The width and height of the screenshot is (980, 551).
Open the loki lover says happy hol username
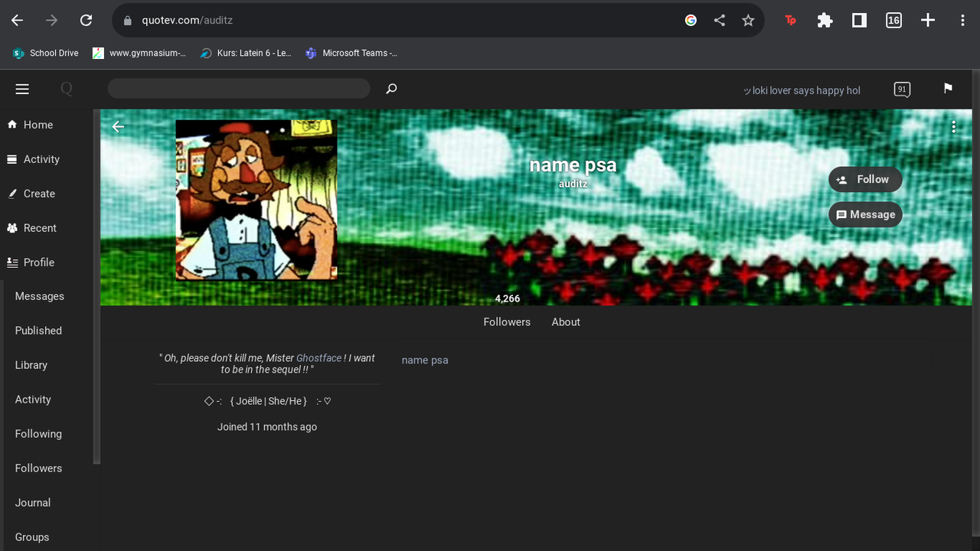coord(802,90)
